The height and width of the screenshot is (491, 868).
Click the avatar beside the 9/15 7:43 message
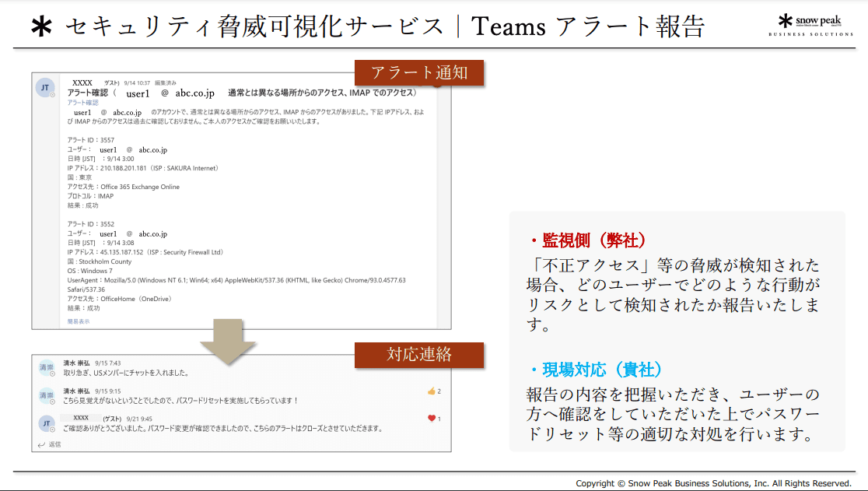(x=47, y=367)
